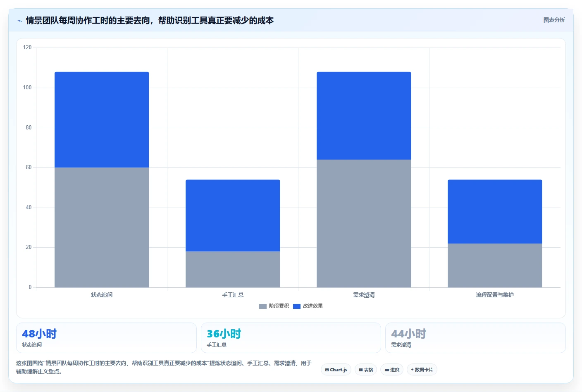The width and height of the screenshot is (582, 392).
Task: Open the Chart.js tag
Action: (x=336, y=370)
